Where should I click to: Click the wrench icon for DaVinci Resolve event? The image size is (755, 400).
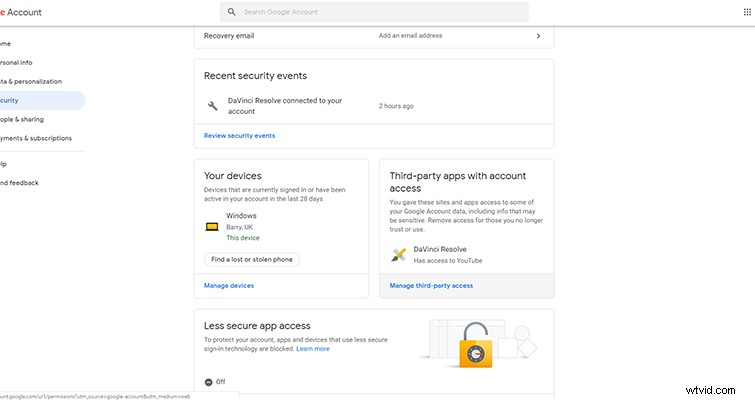pyautogui.click(x=212, y=105)
